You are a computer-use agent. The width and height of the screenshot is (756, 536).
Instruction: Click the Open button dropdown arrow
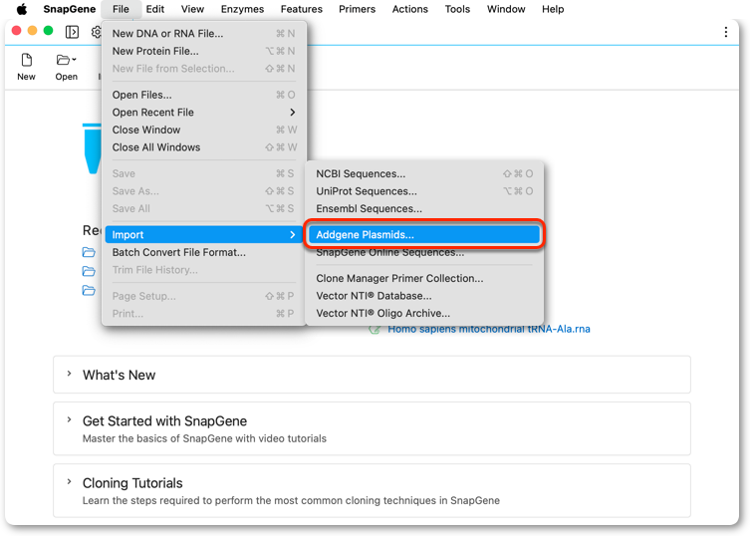point(75,60)
